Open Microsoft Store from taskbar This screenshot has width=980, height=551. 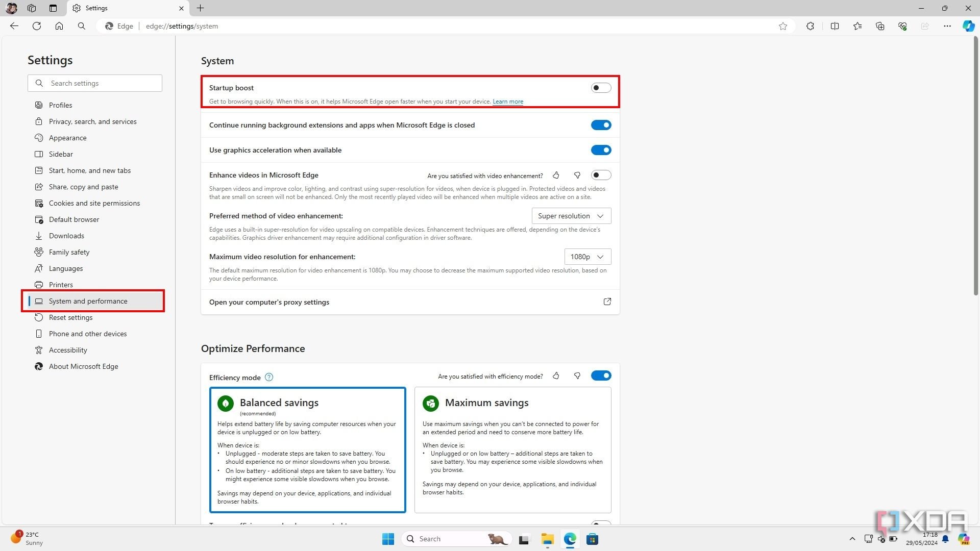[x=592, y=539]
